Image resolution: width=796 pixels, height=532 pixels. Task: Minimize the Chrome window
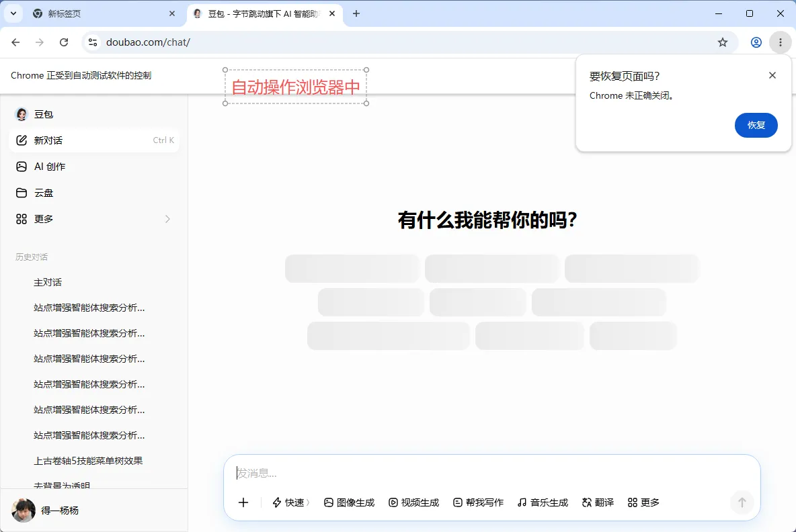coord(718,13)
